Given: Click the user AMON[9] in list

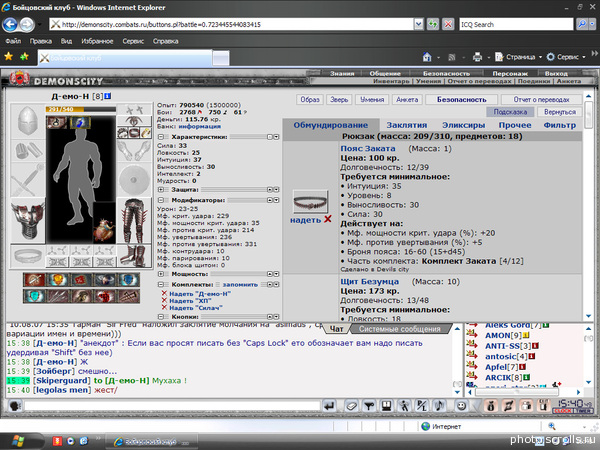Looking at the screenshot, I should [503, 336].
